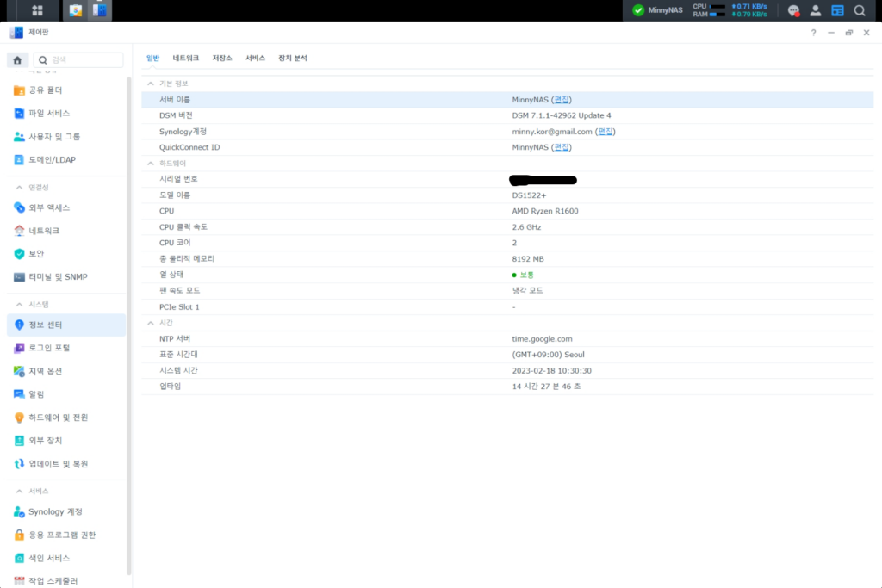Open the Application Privileges (응용 프로그램 권한) lock icon
Viewport: 882px width, 588px height.
click(x=19, y=535)
